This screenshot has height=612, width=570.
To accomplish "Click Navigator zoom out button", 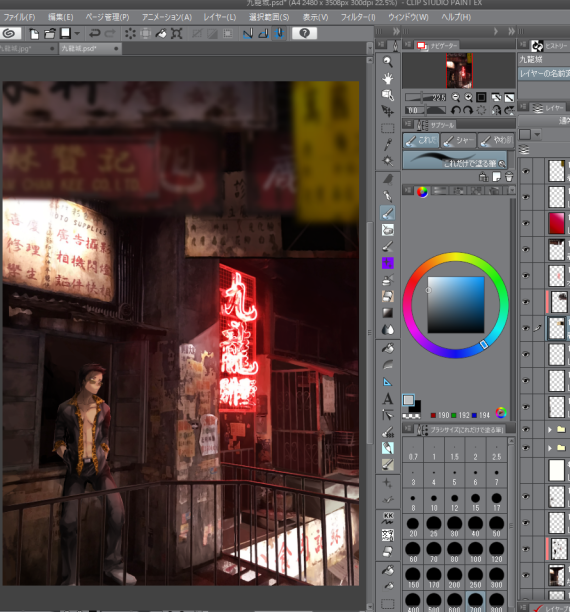I will coord(456,98).
